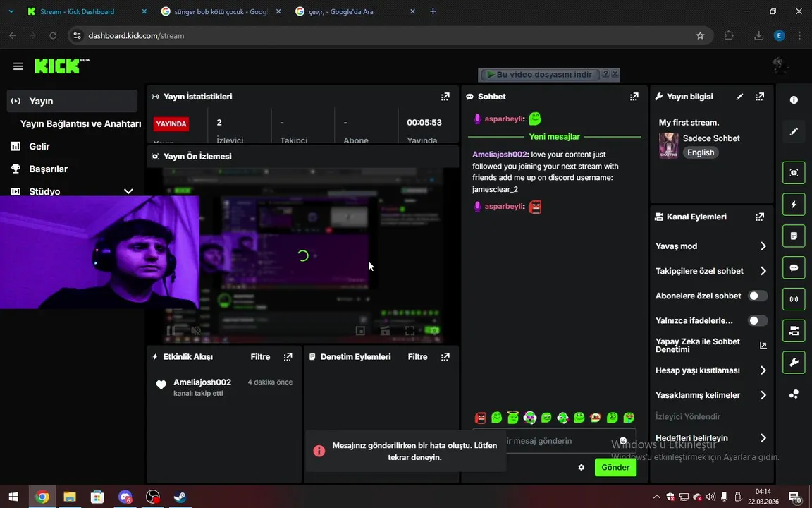
Task: Click the English language tag
Action: [701, 152]
